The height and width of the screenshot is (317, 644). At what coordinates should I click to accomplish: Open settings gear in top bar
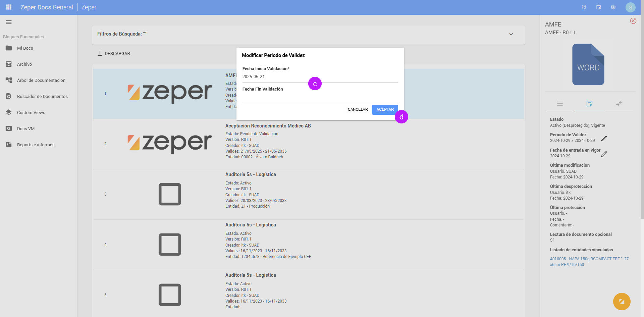click(x=613, y=7)
